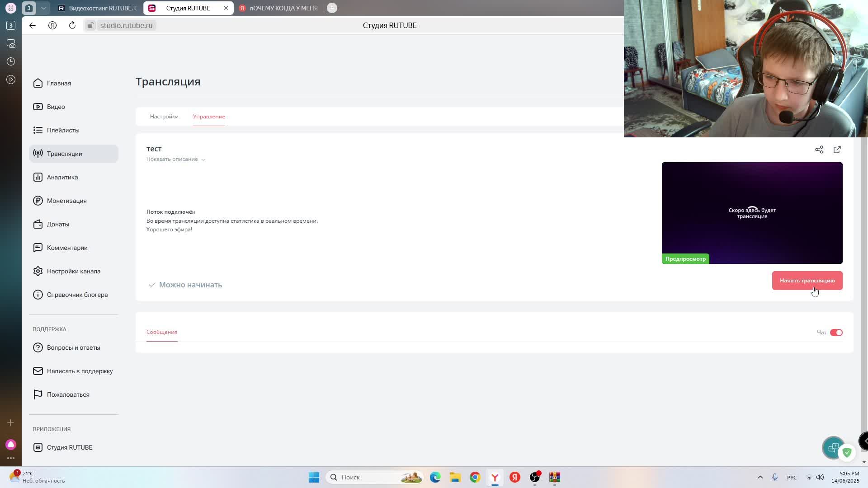
Task: Open browser sidebar history clock icon
Action: point(11,61)
